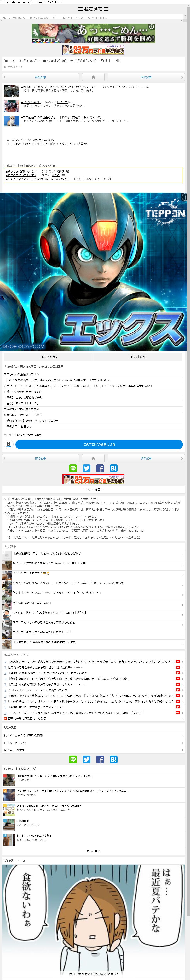Click right chevron by upper 次の記事
The width and height of the screenshot is (190, 980).
(x=182, y=77)
